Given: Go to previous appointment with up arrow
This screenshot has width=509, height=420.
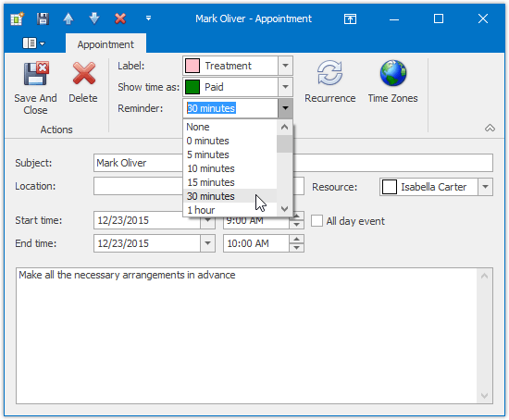Looking at the screenshot, I should (68, 19).
